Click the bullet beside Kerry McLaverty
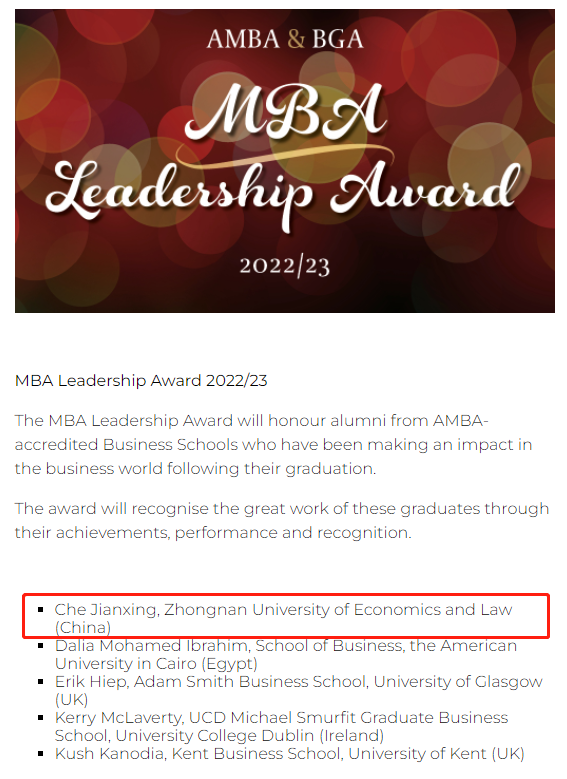The width and height of the screenshot is (567, 779). [41, 717]
